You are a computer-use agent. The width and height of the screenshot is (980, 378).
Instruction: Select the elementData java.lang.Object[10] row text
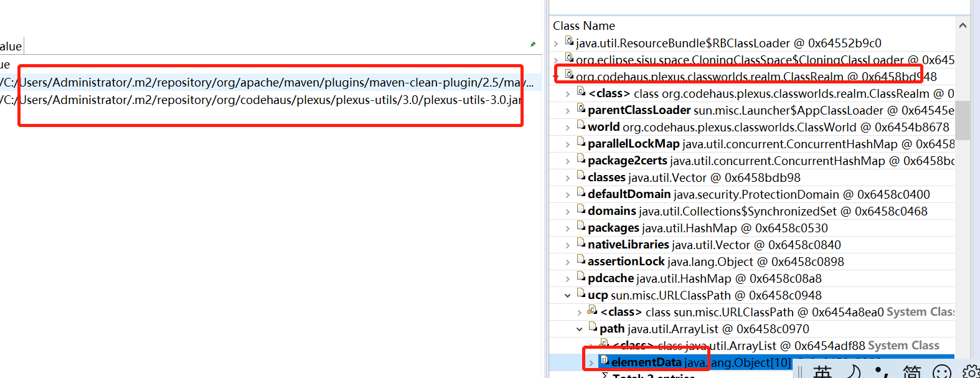(x=701, y=362)
